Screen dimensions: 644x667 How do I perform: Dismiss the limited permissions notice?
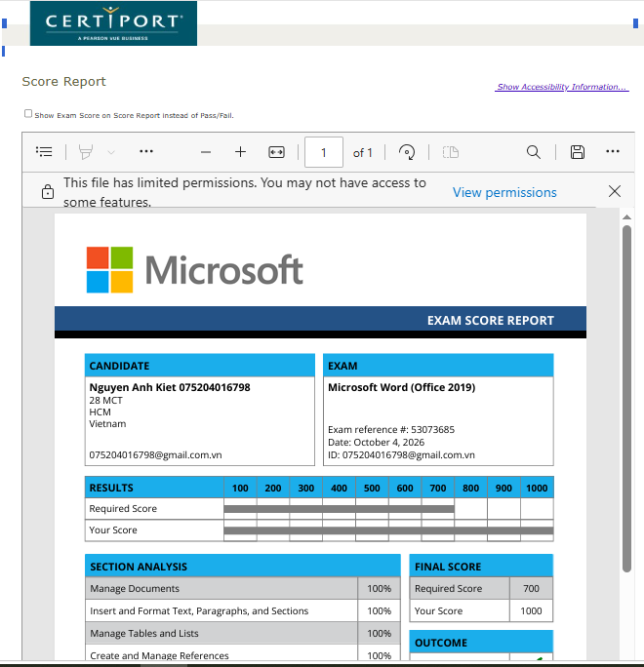pyautogui.click(x=614, y=191)
